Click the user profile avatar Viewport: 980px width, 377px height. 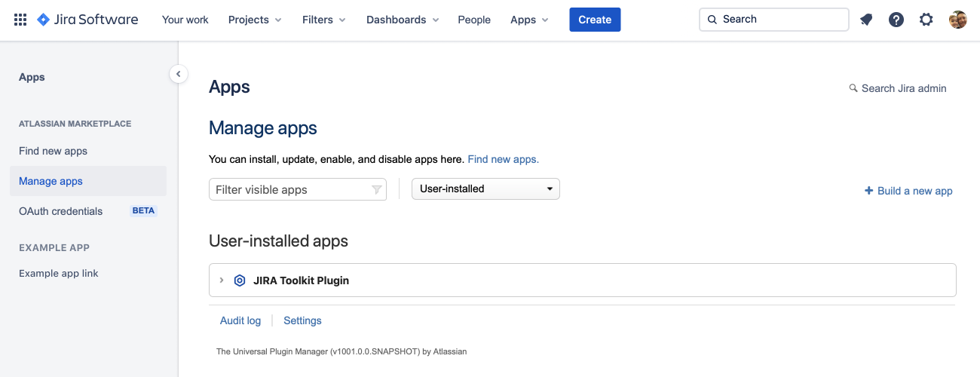957,20
